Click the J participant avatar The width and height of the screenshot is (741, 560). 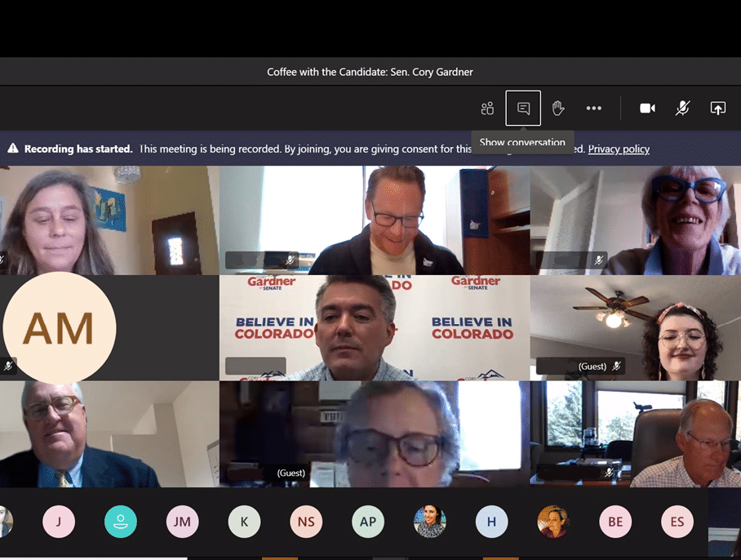(x=59, y=522)
